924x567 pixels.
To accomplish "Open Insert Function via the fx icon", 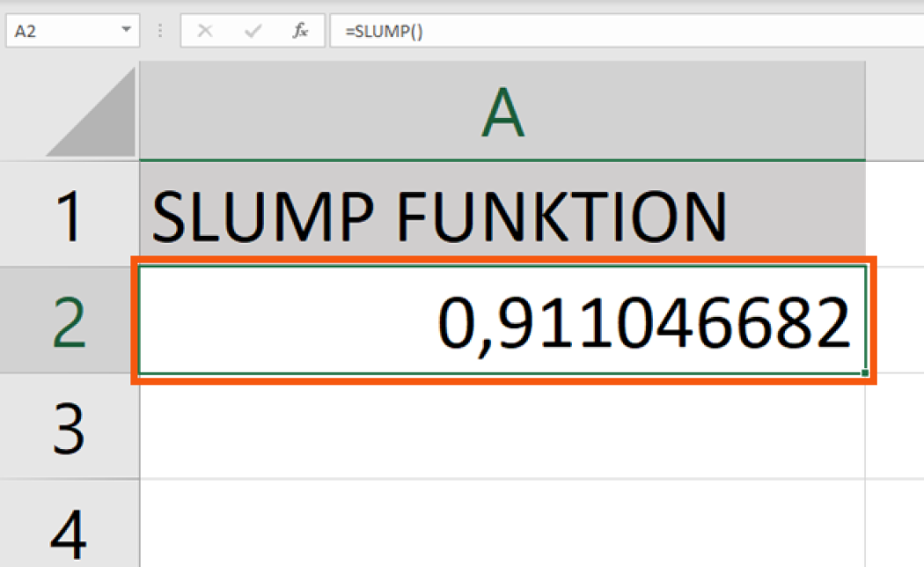I will click(300, 31).
